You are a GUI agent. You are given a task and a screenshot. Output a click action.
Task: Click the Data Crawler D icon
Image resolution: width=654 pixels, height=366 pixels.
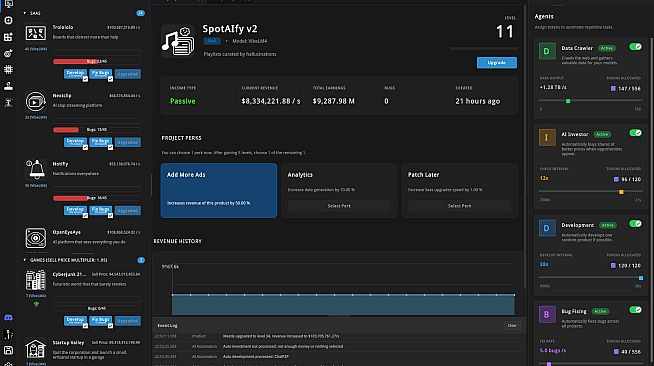[x=547, y=51]
